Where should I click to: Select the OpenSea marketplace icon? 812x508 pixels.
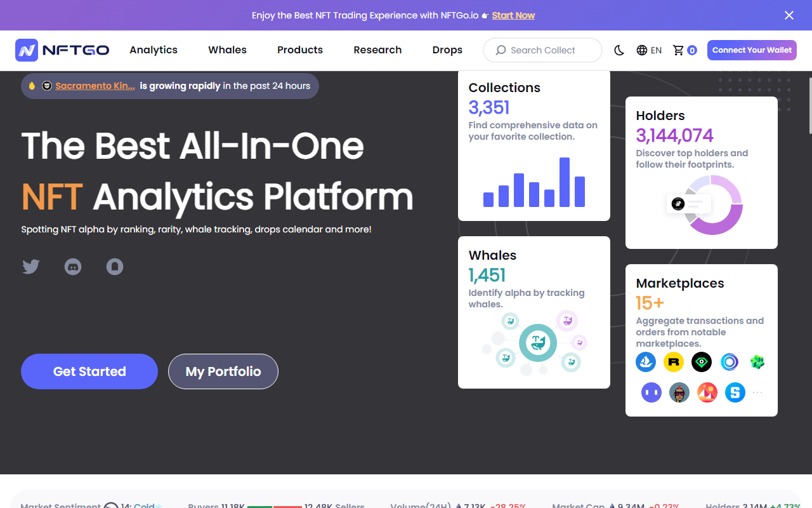pyautogui.click(x=646, y=361)
